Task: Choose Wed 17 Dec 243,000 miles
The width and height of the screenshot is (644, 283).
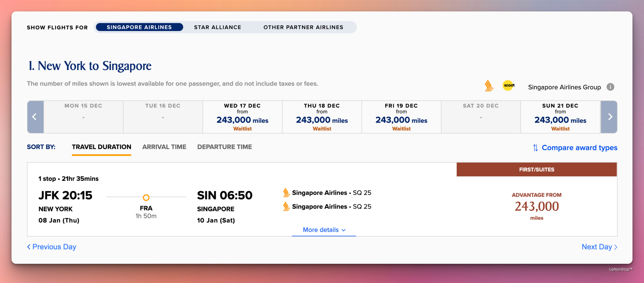Action: pos(242,117)
